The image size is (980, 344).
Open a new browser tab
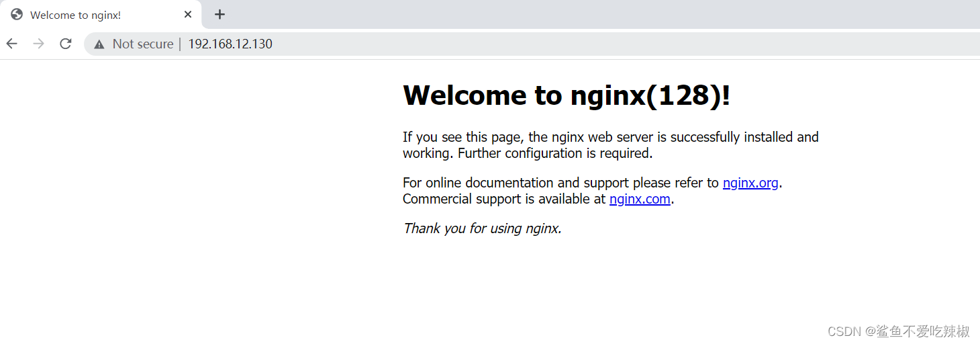tap(219, 14)
